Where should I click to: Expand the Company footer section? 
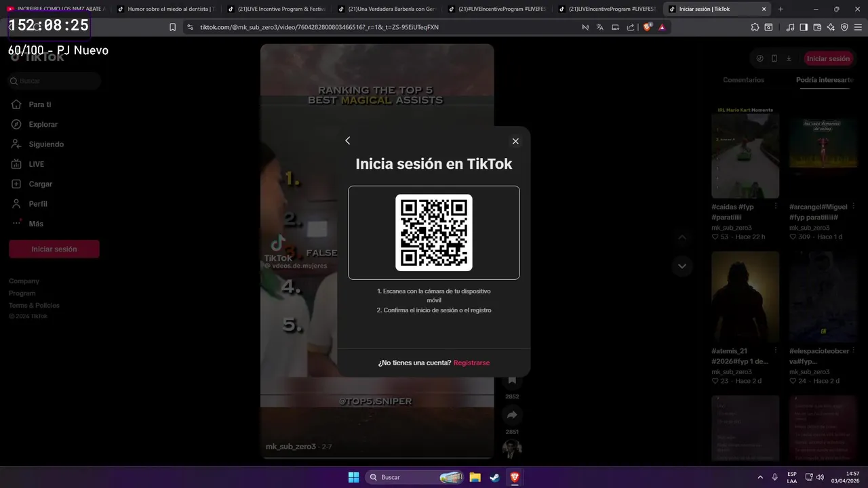pyautogui.click(x=24, y=281)
